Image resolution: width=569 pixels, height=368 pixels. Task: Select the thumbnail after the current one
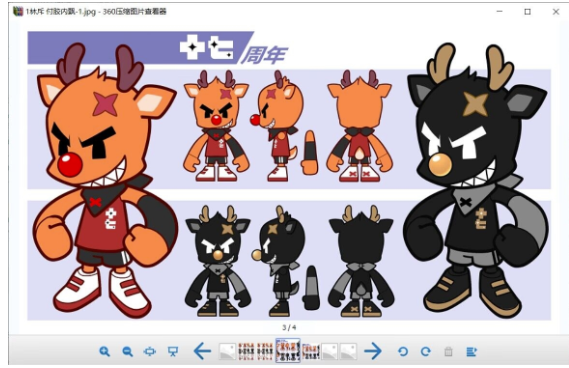pyautogui.click(x=311, y=351)
